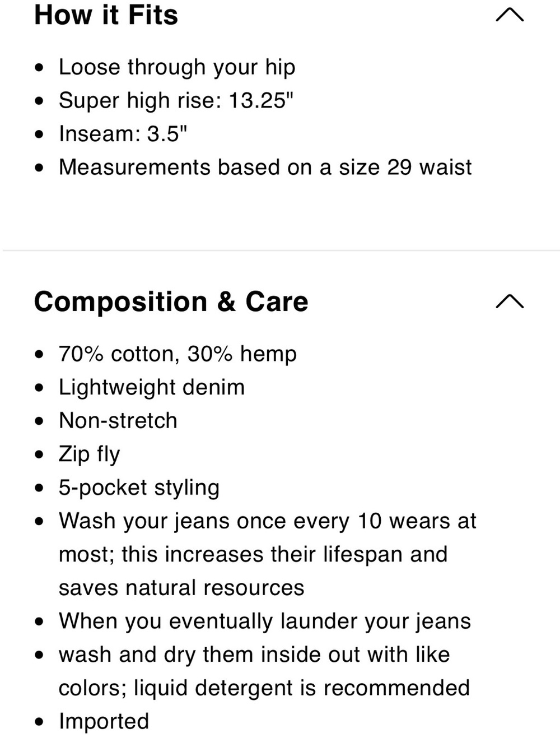Select Measurements based on size 29 waist
The width and height of the screenshot is (560, 747).
point(265,167)
